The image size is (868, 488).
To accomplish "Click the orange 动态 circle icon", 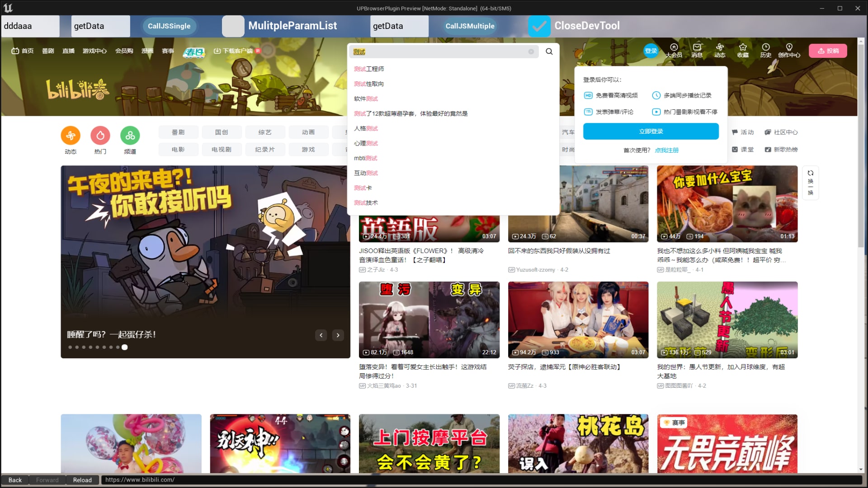I will click(71, 135).
